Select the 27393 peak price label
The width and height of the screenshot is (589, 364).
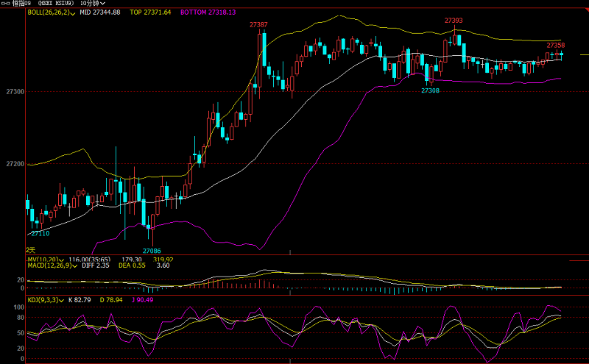[x=454, y=21]
